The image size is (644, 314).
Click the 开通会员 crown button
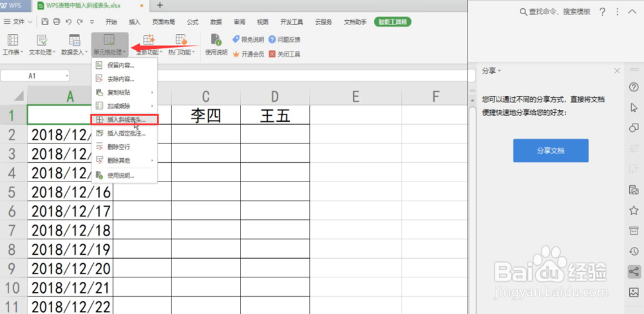(x=248, y=54)
